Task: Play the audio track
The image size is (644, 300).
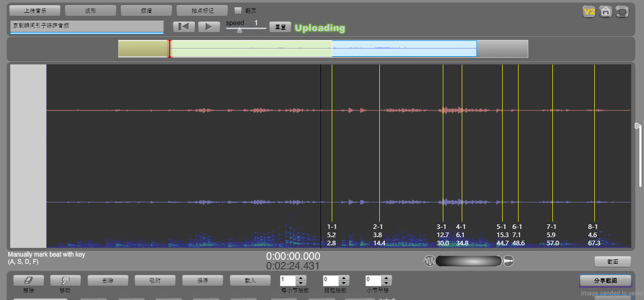Action: click(209, 27)
